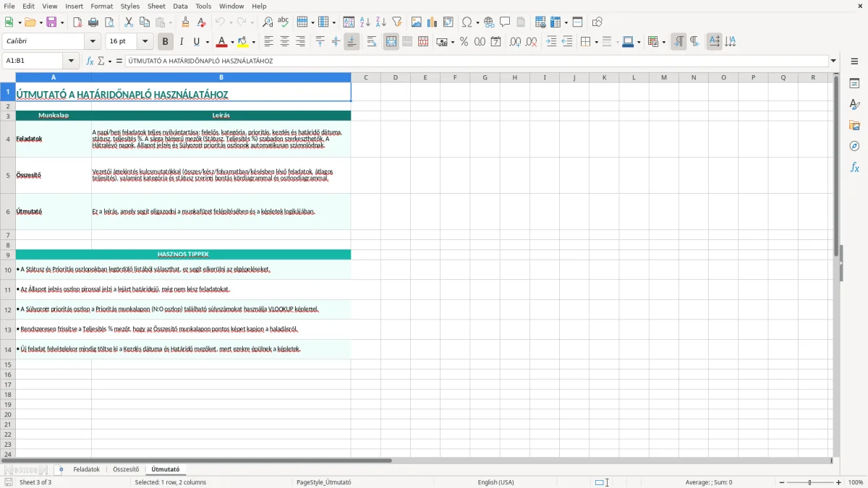Click Insert Chart icon
Viewport: 868px width, 488px height.
[433, 22]
